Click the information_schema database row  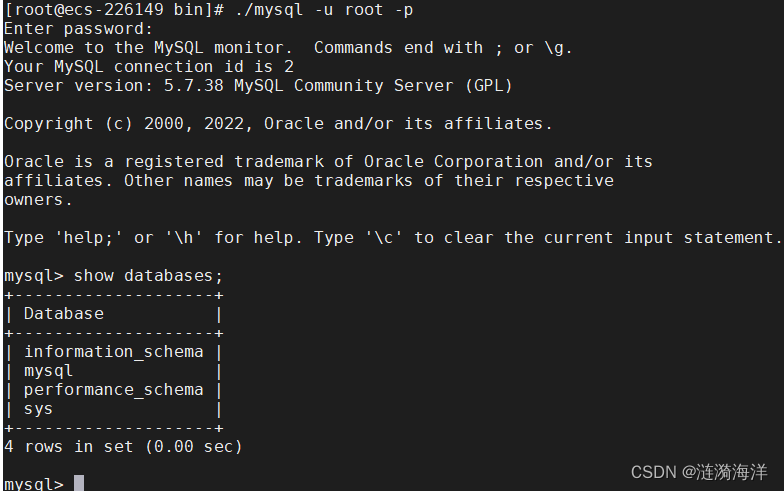pyautogui.click(x=113, y=351)
